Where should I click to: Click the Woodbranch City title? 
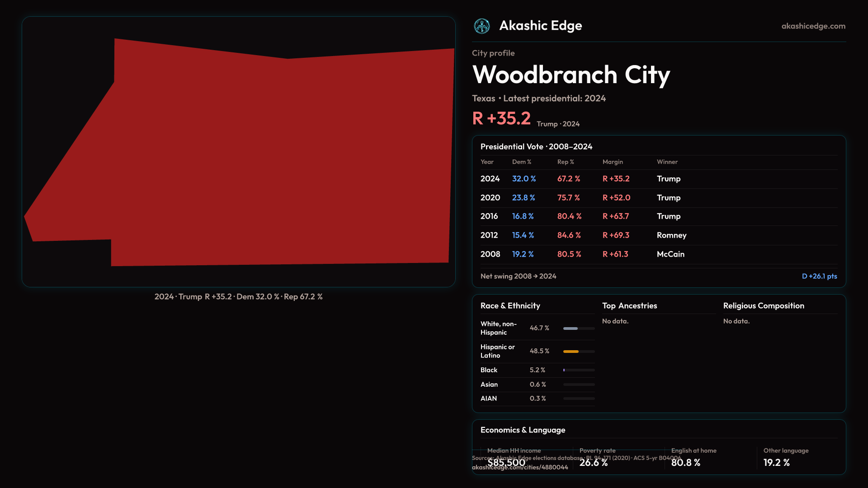click(x=571, y=75)
